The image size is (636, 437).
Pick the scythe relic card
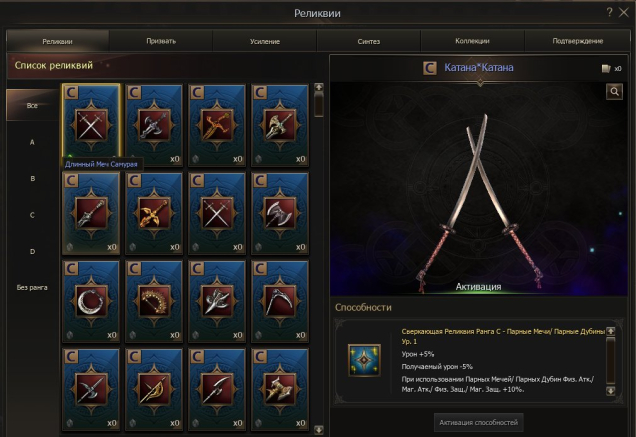tap(280, 301)
